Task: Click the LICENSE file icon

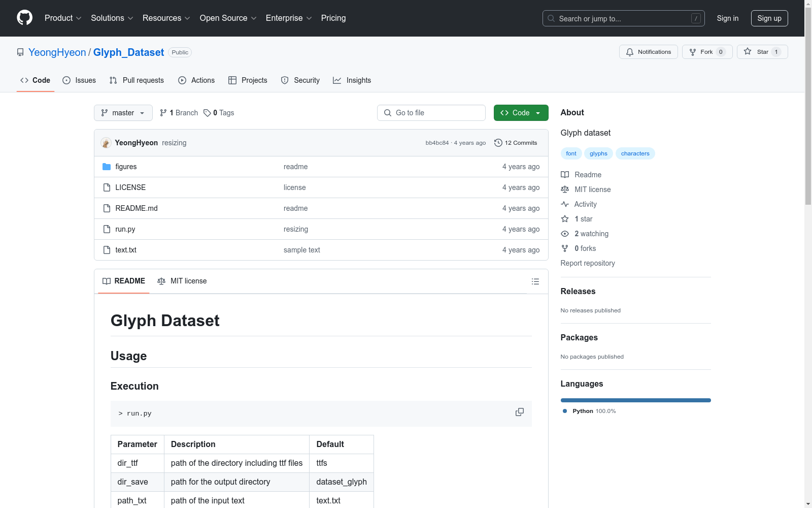Action: pos(107,187)
